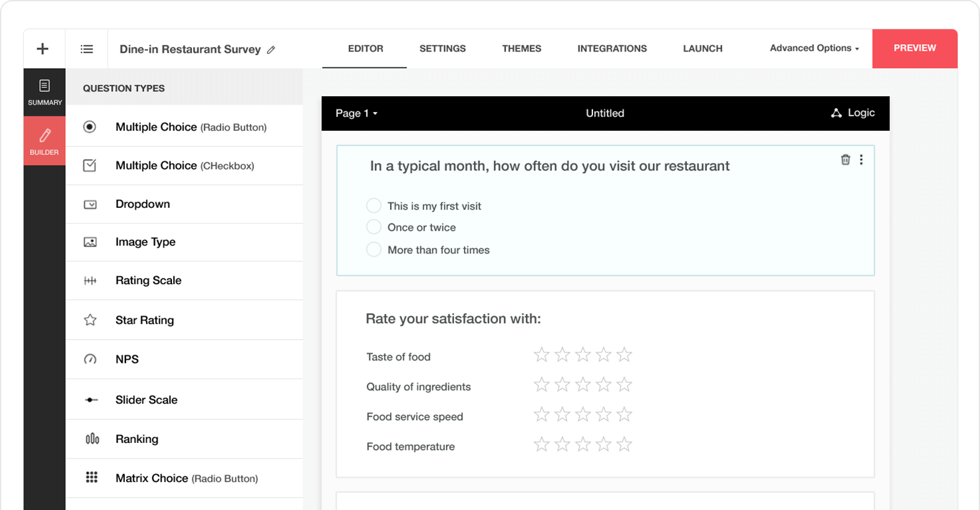
Task: Go to the Themes tab
Action: (521, 48)
